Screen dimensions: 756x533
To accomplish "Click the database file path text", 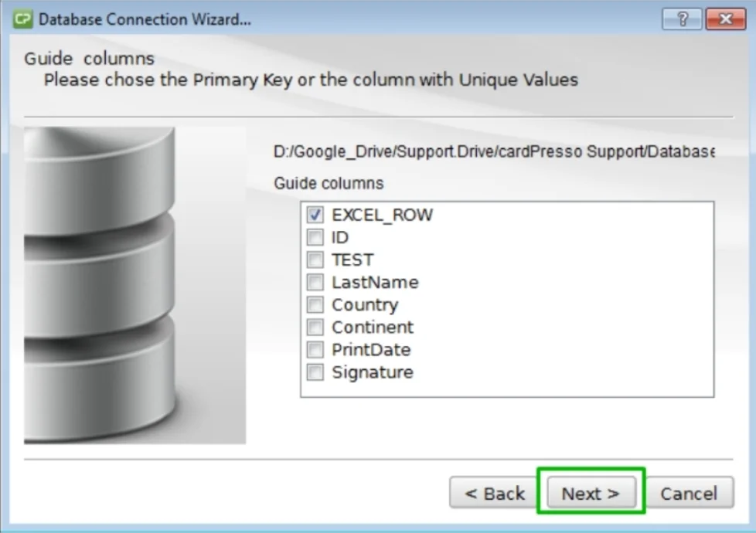I will (494, 152).
